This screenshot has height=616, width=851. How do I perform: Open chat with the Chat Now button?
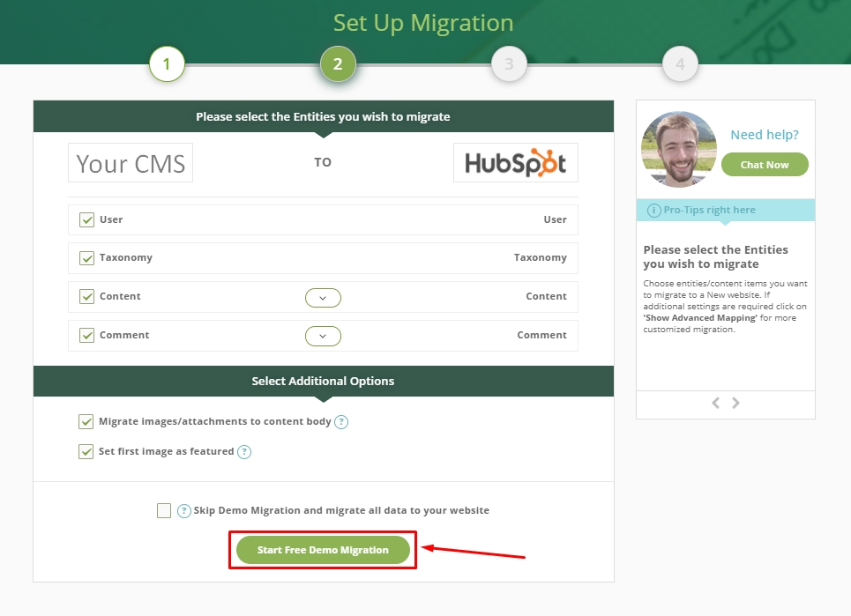tap(765, 165)
